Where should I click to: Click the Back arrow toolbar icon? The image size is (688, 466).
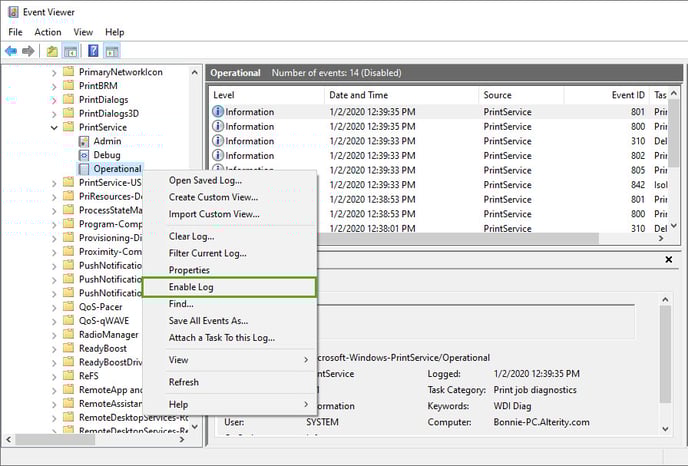[11, 51]
